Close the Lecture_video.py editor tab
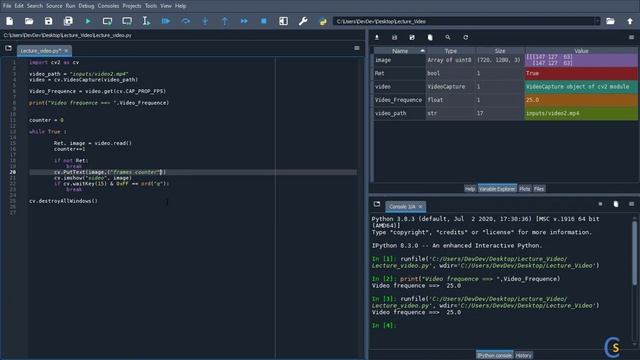Image resolution: width=640 pixels, height=360 pixels. 66,51
